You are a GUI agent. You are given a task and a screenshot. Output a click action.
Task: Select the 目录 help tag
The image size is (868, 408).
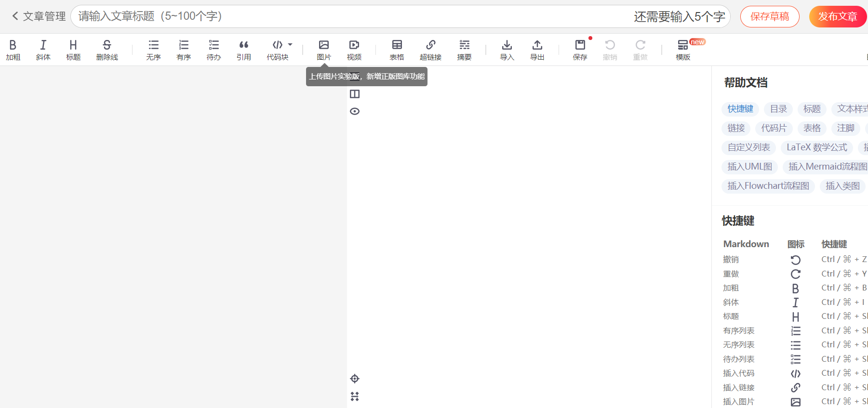tap(778, 109)
